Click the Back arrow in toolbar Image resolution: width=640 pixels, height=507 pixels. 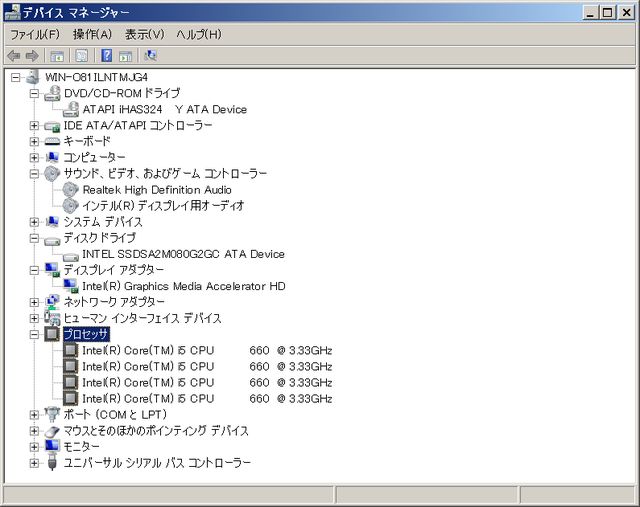click(x=13, y=56)
